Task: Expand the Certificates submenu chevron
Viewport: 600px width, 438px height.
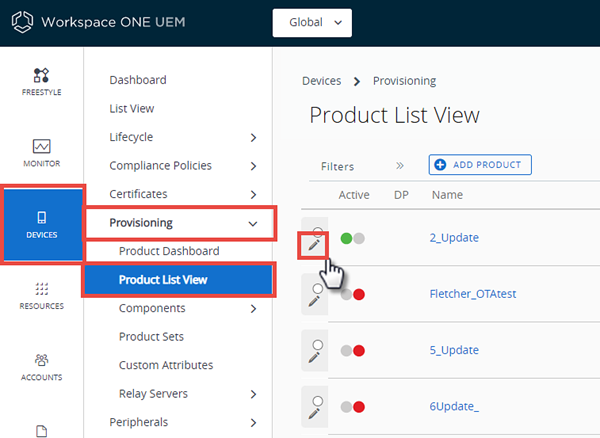Action: 253,194
